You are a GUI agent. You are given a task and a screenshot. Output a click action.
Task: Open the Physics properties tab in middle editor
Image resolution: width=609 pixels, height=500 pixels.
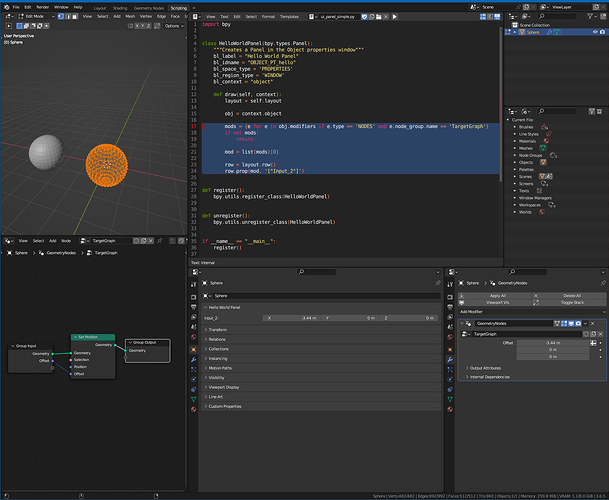point(193,379)
